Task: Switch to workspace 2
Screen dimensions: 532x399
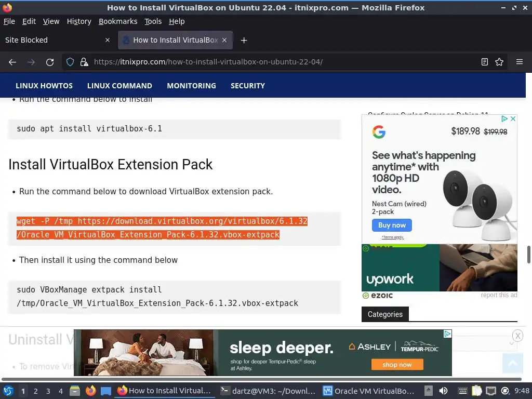Action: (x=36, y=391)
